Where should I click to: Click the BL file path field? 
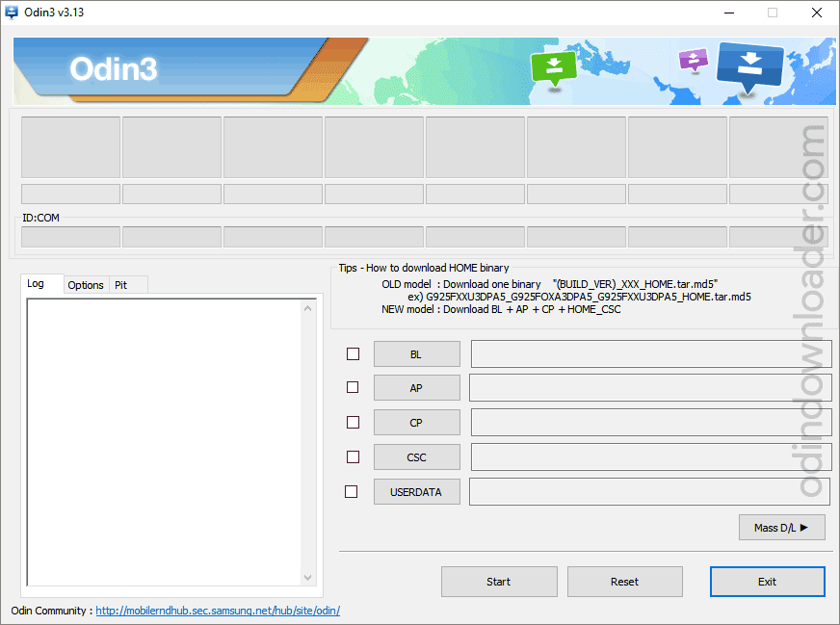pos(651,354)
